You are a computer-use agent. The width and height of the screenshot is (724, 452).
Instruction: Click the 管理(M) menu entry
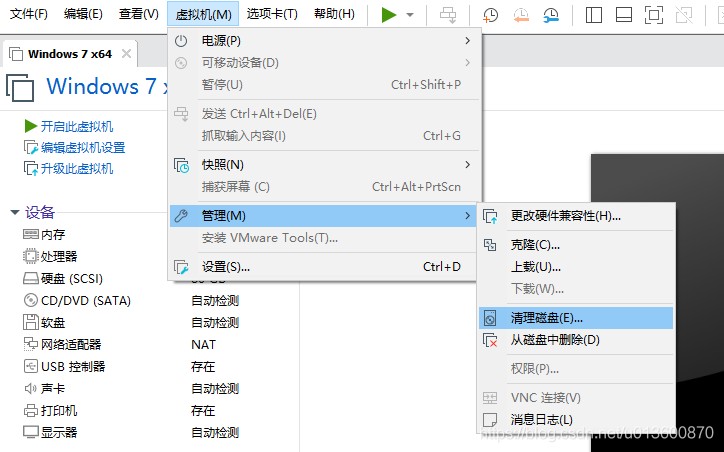(323, 216)
